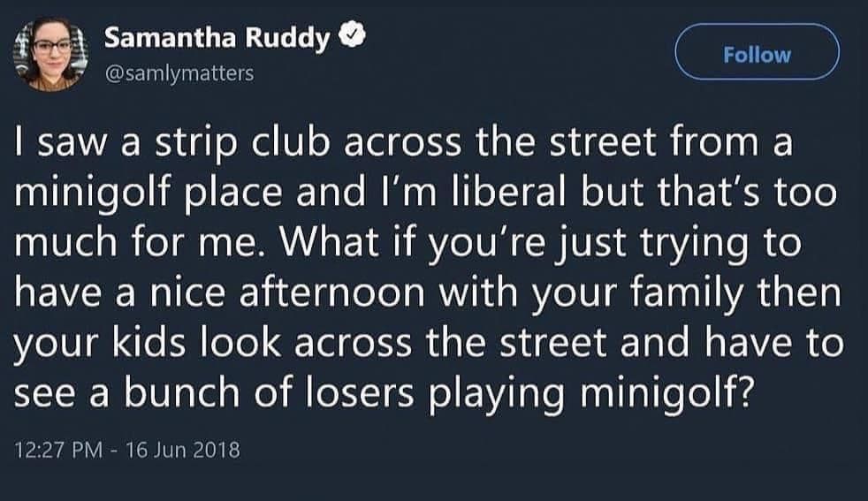Click the 16 Jun 2018 date
This screenshot has height=501, width=868.
182,451
